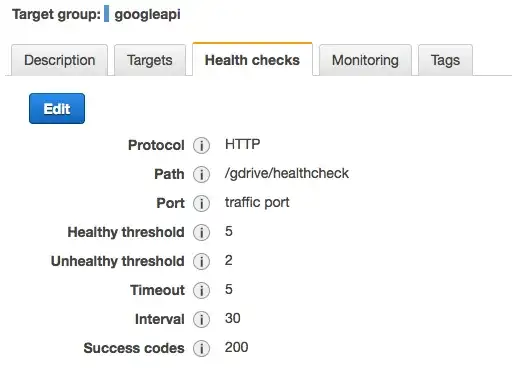Viewport: 512px width, 383px height.
Task: Click the Unhealthy threshold info icon
Action: point(201,261)
